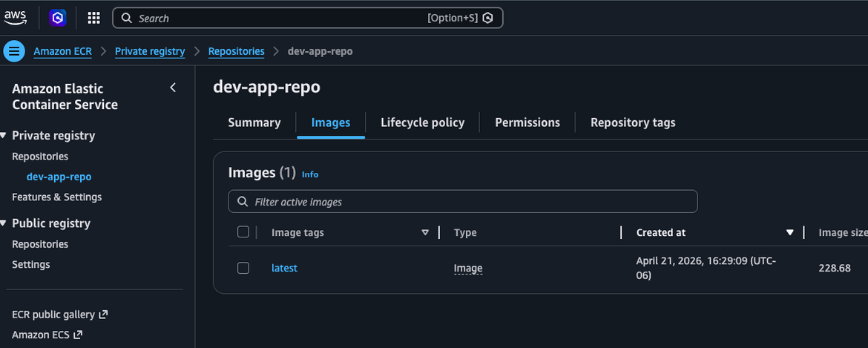Click the Private registry sidebar heading
The width and height of the screenshot is (868, 348).
[x=53, y=136]
